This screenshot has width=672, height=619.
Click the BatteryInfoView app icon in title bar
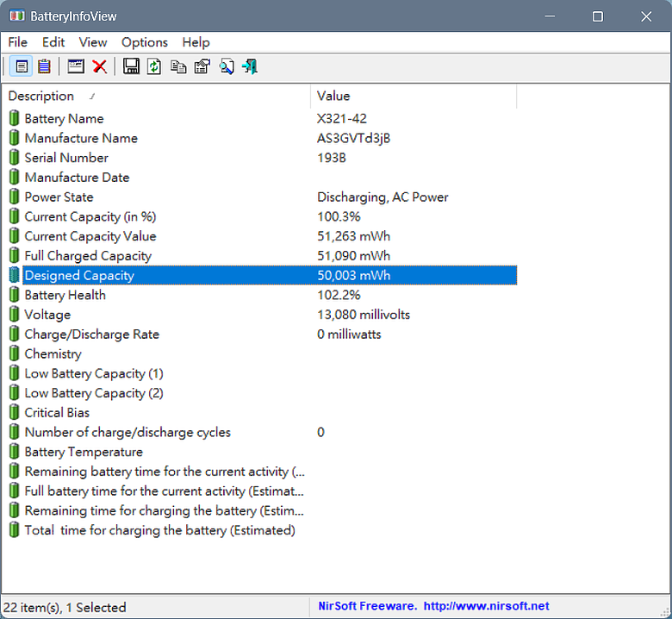17,16
